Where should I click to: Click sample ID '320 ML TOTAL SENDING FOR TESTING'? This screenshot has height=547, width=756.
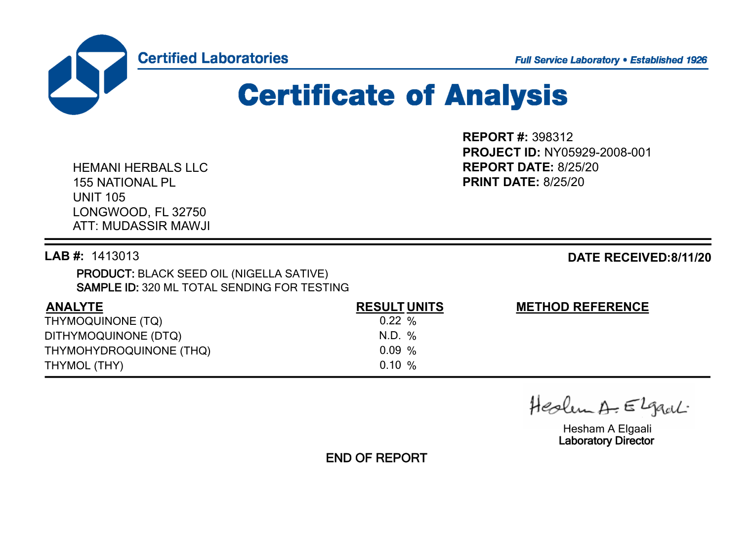(x=245, y=288)
